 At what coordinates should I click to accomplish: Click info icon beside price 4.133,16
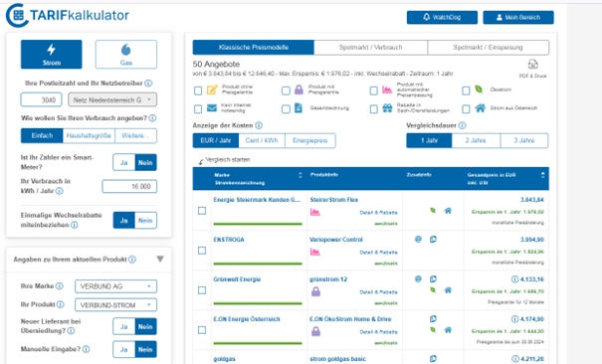pyautogui.click(x=514, y=278)
